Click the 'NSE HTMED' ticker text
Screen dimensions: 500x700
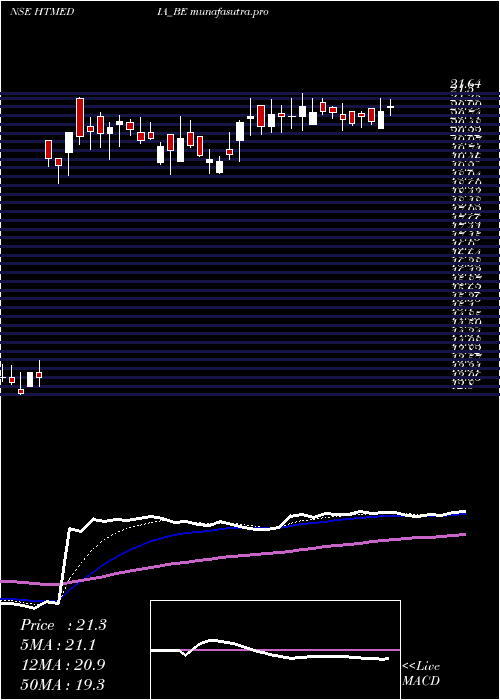pyautogui.click(x=42, y=12)
